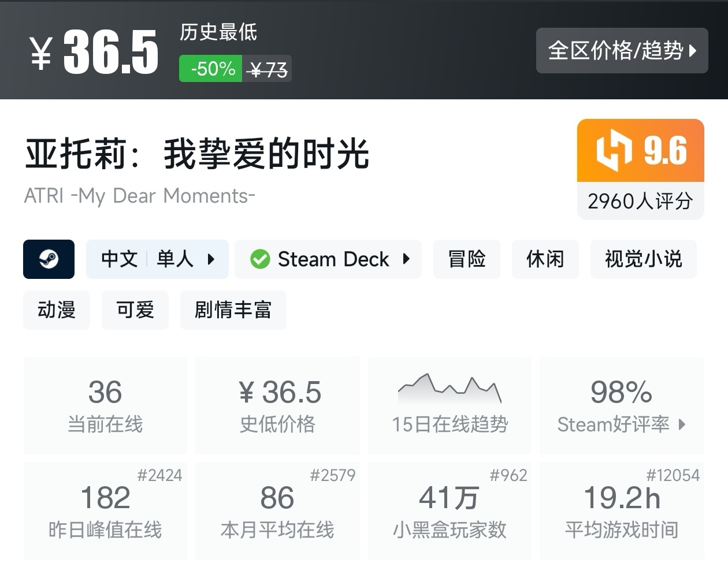The height and width of the screenshot is (563, 728).
Task: Select the 休闲 tag
Action: [x=545, y=259]
